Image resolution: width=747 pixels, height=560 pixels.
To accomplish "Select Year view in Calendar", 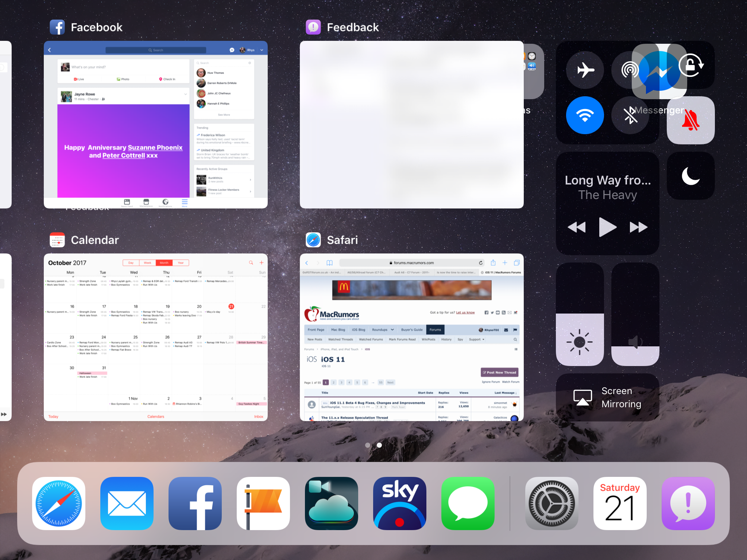I will pos(181,262).
